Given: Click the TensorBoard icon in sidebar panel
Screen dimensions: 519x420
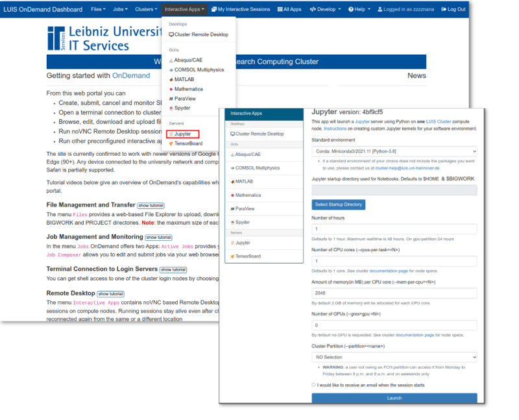Looking at the screenshot, I should coord(233,256).
